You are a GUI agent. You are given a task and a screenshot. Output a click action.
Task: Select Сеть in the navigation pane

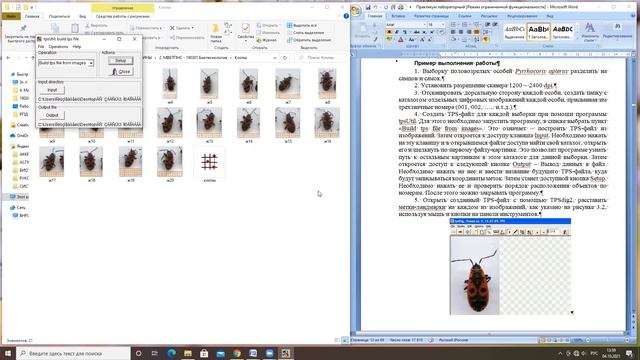tap(18, 207)
